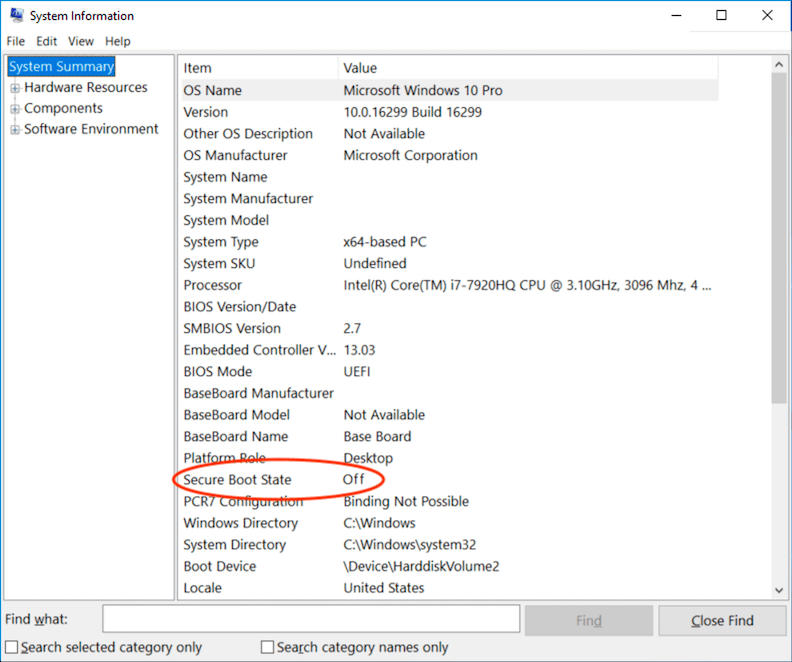Open the File menu
This screenshot has width=792, height=662.
15,41
